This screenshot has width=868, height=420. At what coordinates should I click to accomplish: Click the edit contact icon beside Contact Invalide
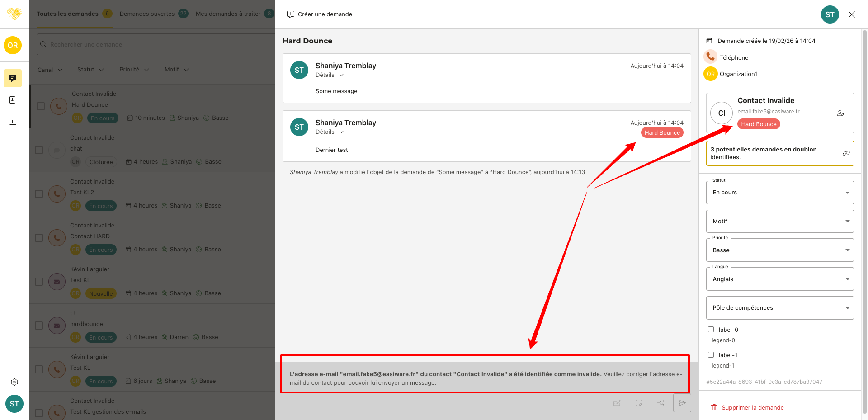840,113
